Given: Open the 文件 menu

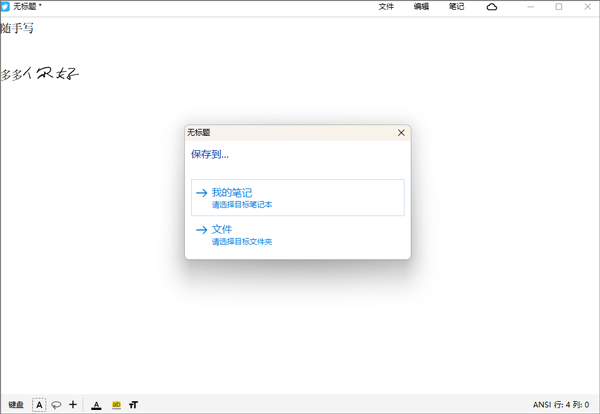Looking at the screenshot, I should (x=387, y=7).
